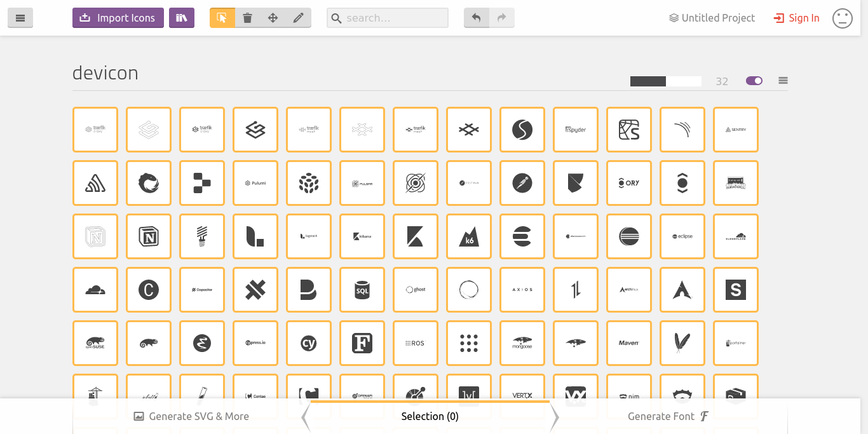Image resolution: width=868 pixels, height=434 pixels.
Task: Select the Arch Linux wordmark icon
Action: click(629, 290)
